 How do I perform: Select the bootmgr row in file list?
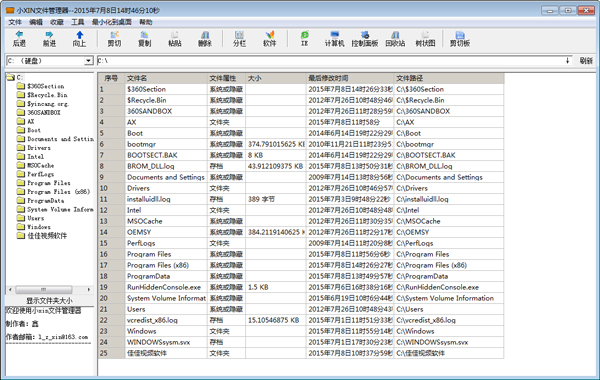click(301, 144)
